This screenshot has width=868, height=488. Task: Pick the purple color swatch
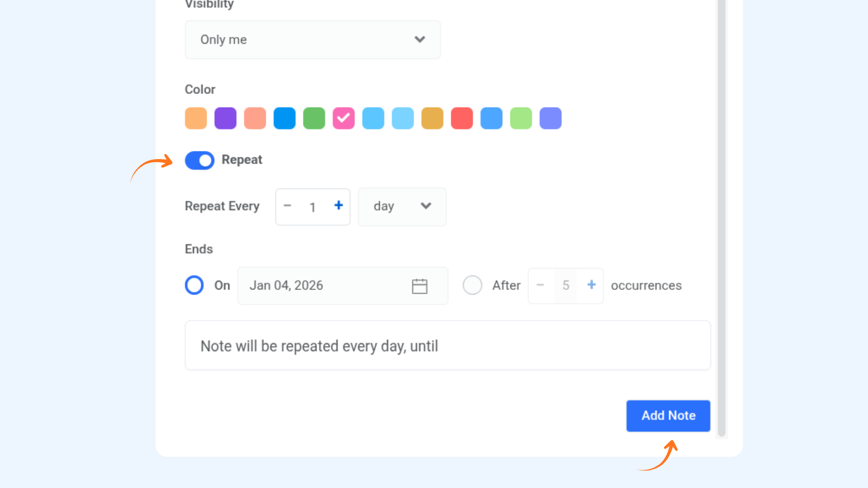click(226, 118)
